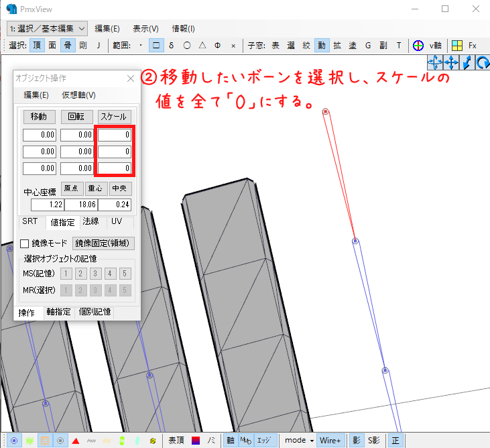Open 拡 sub-window

coord(337,46)
